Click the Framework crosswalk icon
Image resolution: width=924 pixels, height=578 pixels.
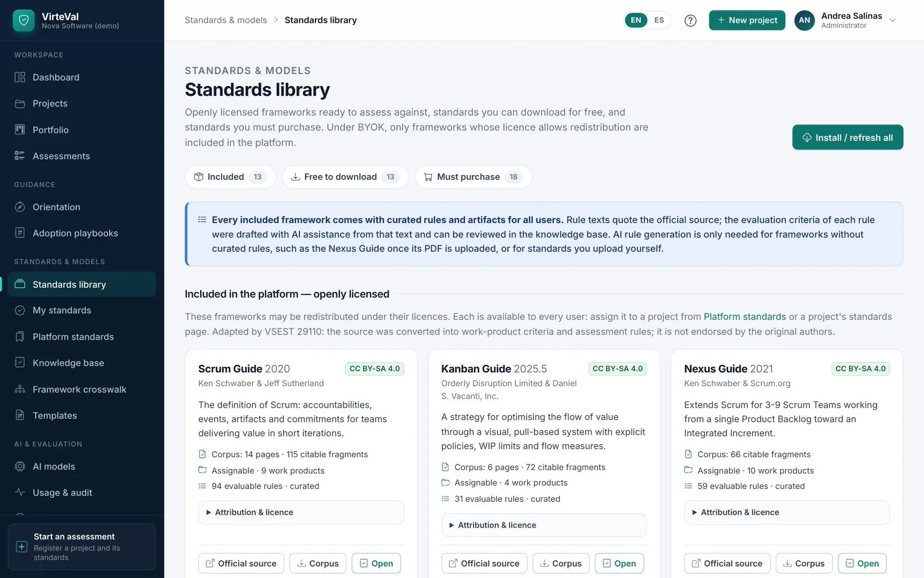pos(20,389)
